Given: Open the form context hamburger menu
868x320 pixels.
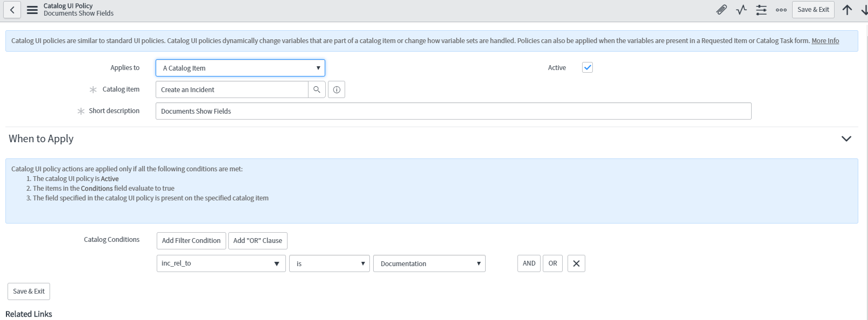Looking at the screenshot, I should 32,10.
